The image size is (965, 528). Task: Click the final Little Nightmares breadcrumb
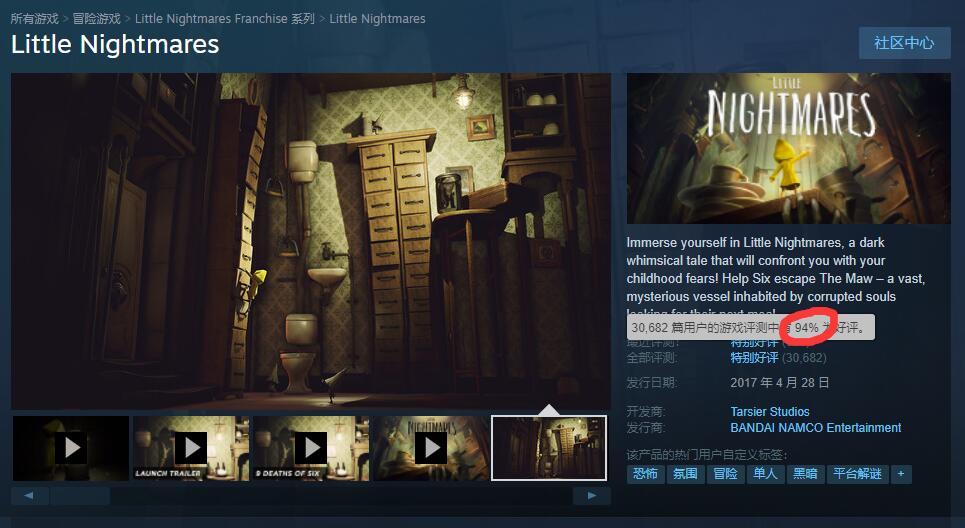coord(377,18)
